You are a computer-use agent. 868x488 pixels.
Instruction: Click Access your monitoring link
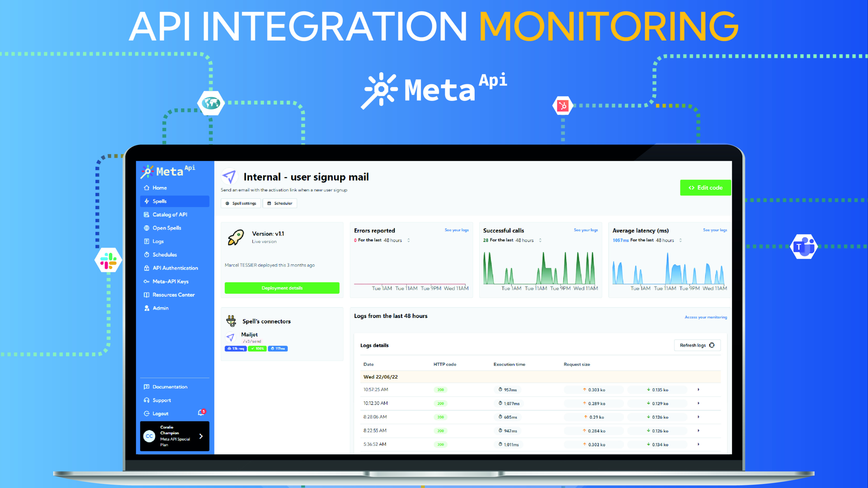[706, 317]
